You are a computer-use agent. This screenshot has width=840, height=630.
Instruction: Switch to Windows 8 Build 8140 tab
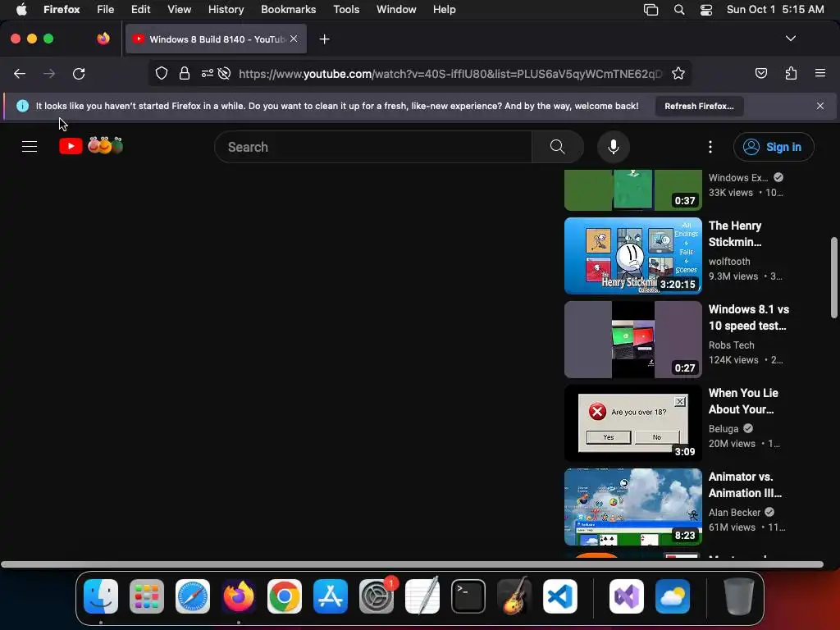[217, 39]
